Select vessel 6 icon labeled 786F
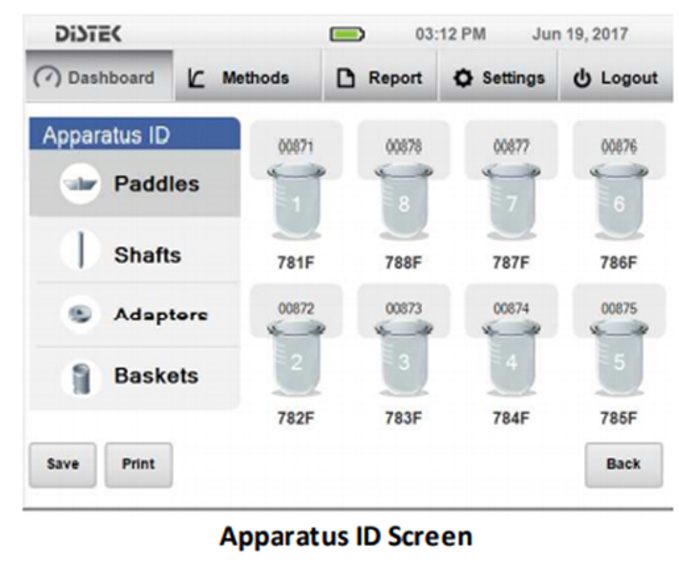The height and width of the screenshot is (575, 679). pyautogui.click(x=618, y=203)
